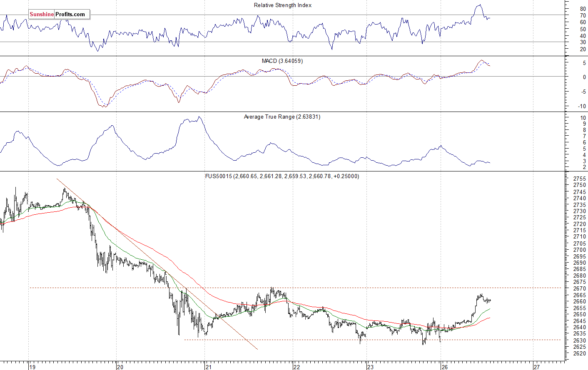The image size is (588, 370).
Task: Click the 2685 price axis value
Action: click(579, 269)
